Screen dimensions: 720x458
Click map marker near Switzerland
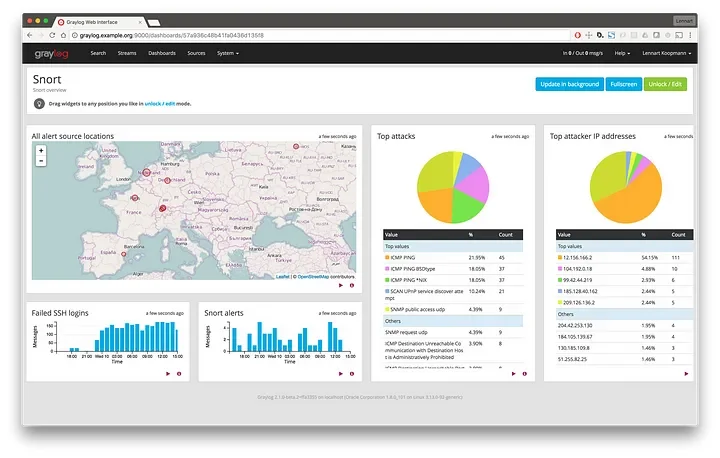coord(162,209)
